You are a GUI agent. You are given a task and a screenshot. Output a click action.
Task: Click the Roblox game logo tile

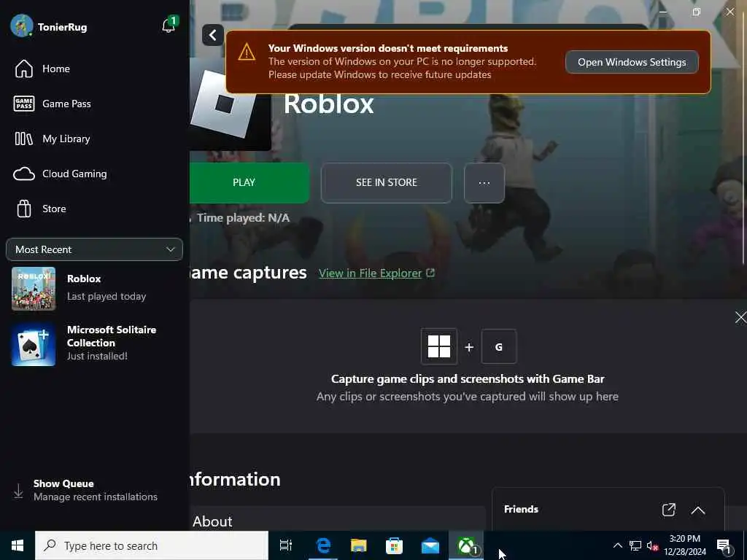click(x=230, y=104)
